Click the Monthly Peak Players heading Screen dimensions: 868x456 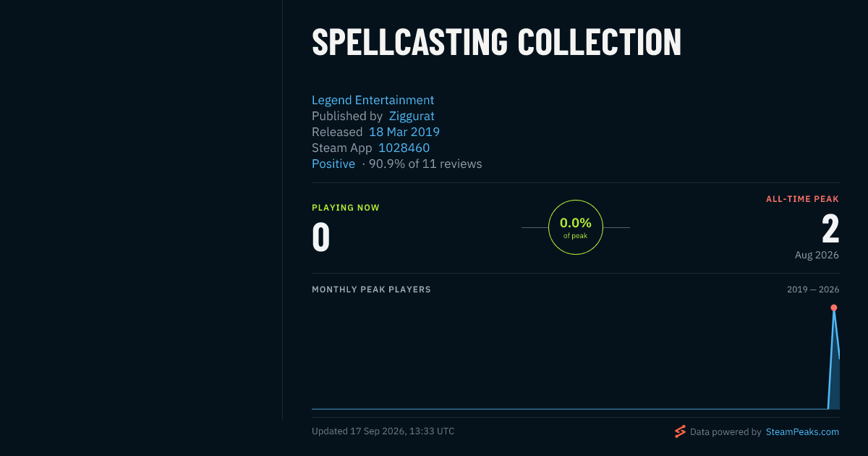[371, 290]
